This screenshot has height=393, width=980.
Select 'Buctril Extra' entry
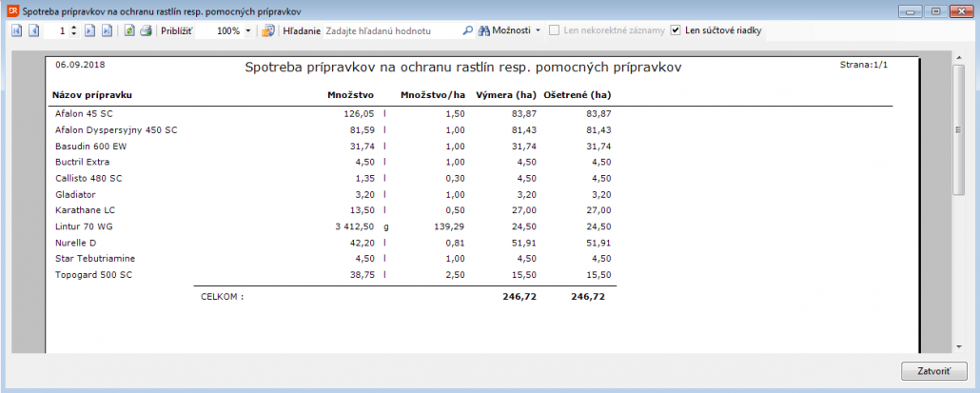[83, 162]
